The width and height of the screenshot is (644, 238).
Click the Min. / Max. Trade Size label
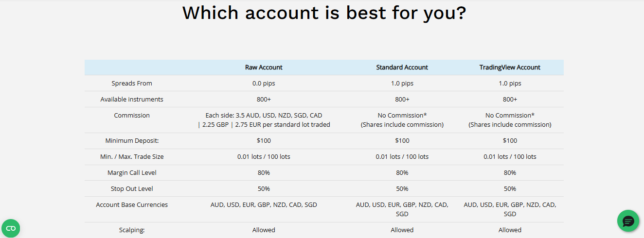132,157
